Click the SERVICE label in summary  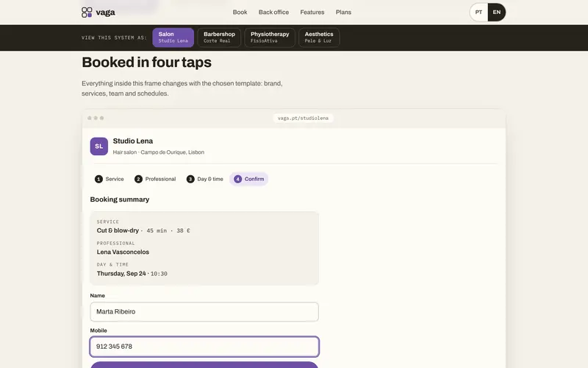tap(108, 222)
